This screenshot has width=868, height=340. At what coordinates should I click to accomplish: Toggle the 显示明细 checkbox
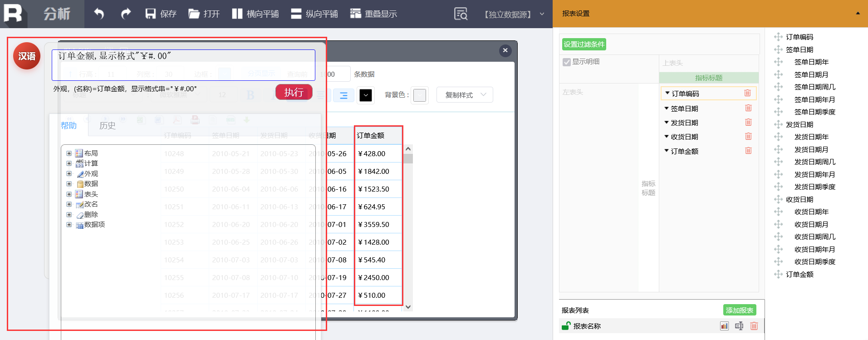click(567, 62)
